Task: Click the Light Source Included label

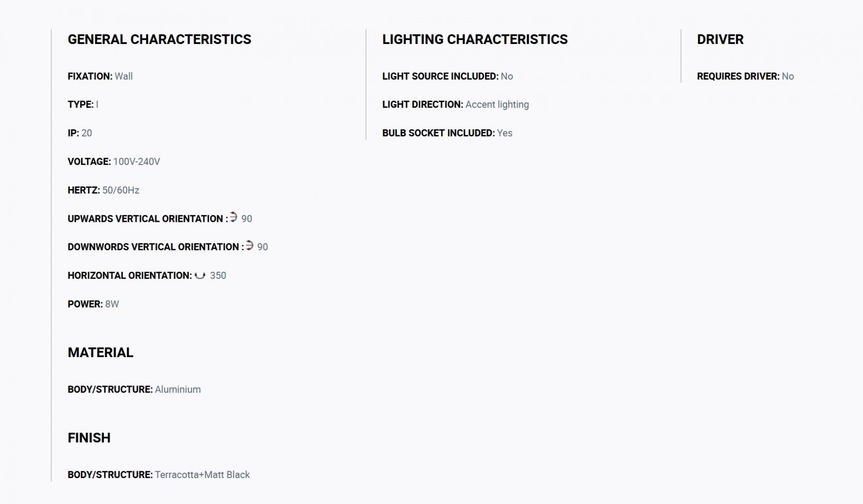Action: click(440, 76)
